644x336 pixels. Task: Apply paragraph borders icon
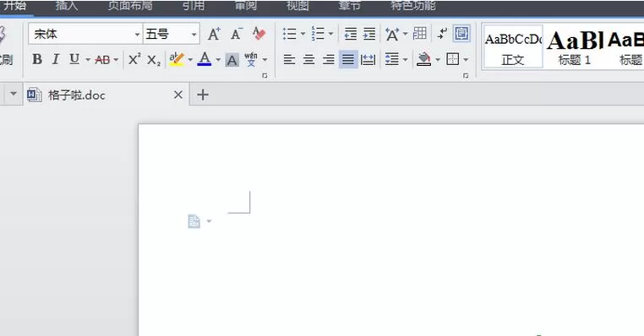(453, 59)
